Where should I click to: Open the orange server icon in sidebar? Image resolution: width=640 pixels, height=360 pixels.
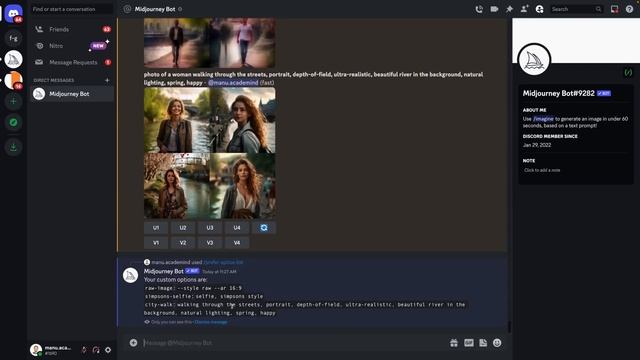[x=13, y=80]
